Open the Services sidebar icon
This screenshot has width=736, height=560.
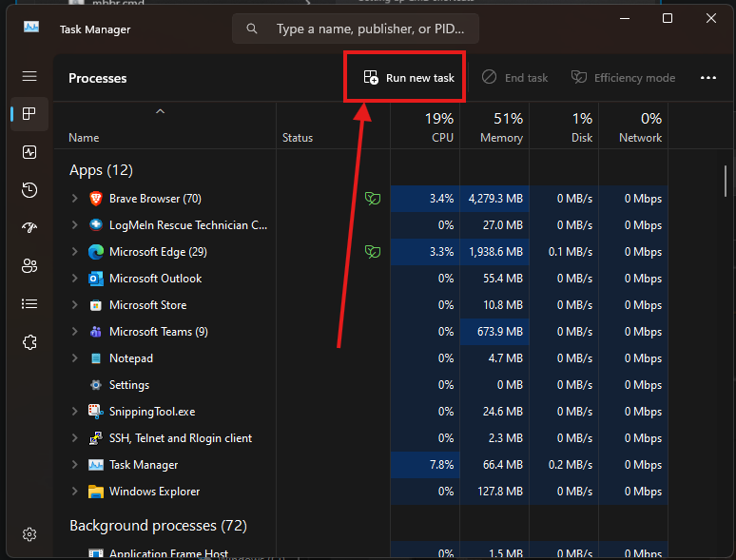(29, 341)
